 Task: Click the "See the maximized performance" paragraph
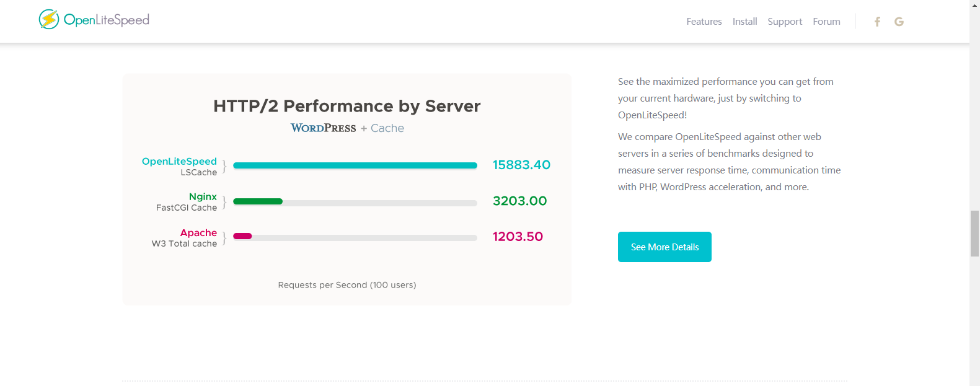[x=726, y=98]
